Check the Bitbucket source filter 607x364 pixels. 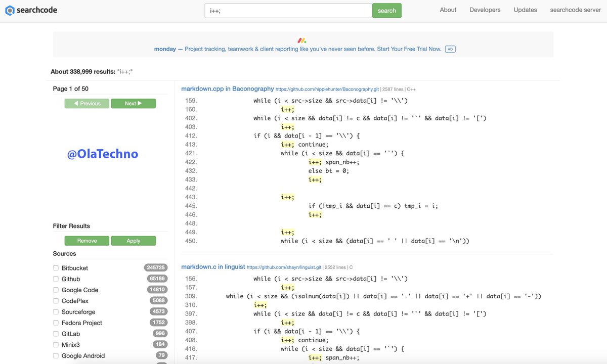tap(56, 268)
